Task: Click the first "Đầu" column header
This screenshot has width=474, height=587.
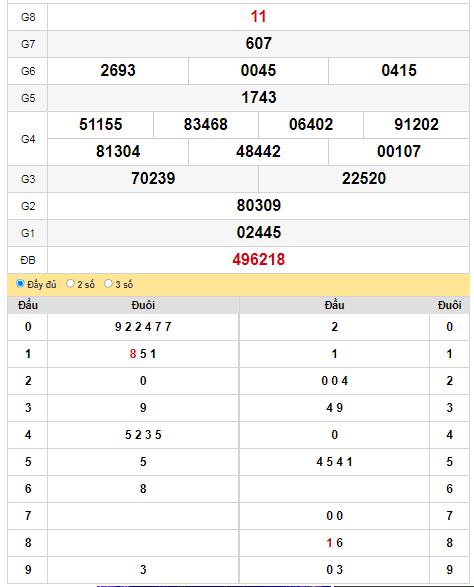Action: [x=28, y=305]
